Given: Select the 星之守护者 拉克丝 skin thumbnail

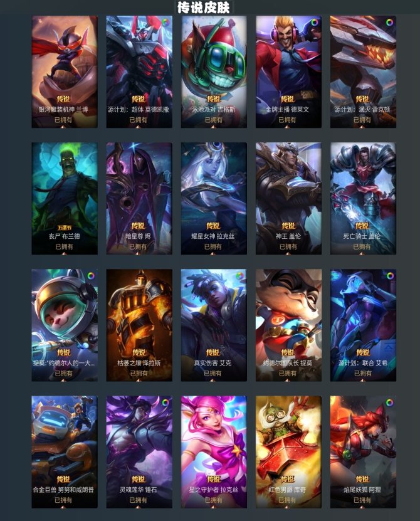Looking at the screenshot, I should tap(214, 452).
